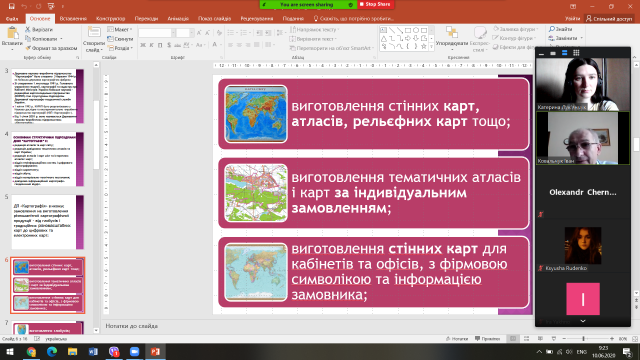
Task: Toggle underline П formatting
Action: coord(160,45)
